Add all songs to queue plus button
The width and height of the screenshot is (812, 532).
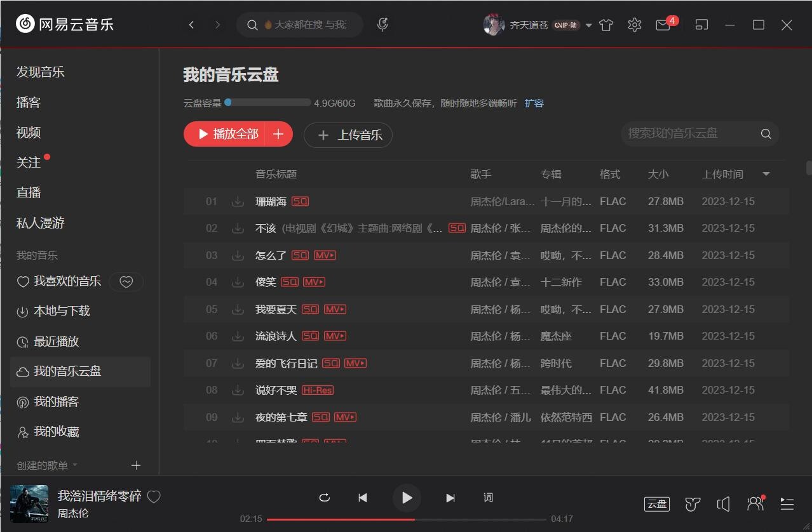pyautogui.click(x=278, y=134)
